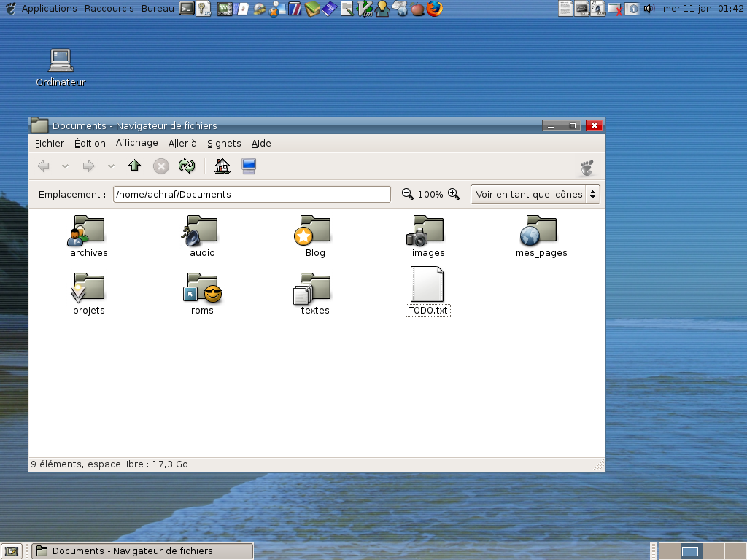Reload the current folder
This screenshot has height=560, width=747.
tap(187, 166)
